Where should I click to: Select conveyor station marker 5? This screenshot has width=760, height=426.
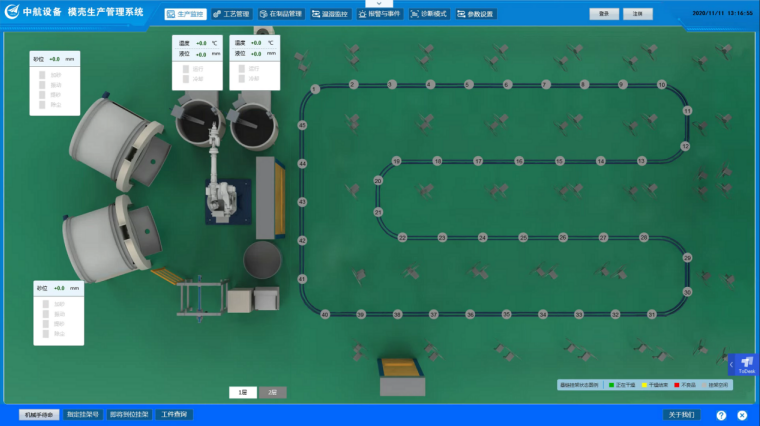(x=468, y=84)
